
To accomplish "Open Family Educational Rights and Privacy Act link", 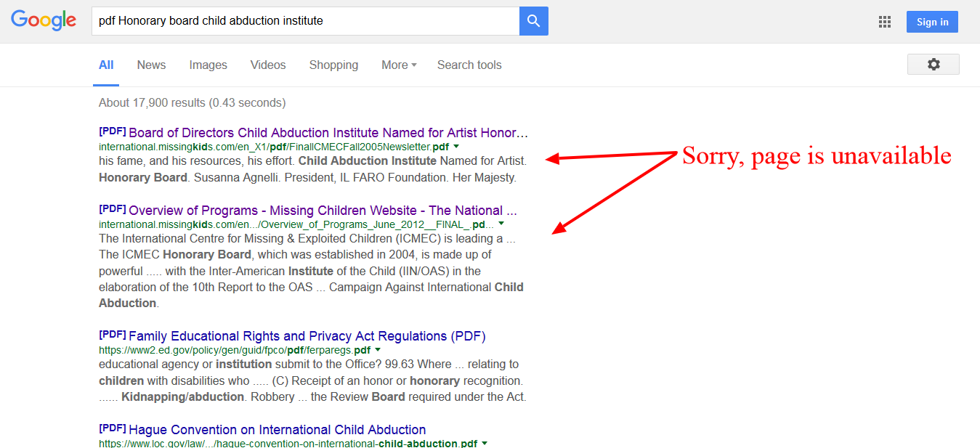I will click(x=307, y=336).
